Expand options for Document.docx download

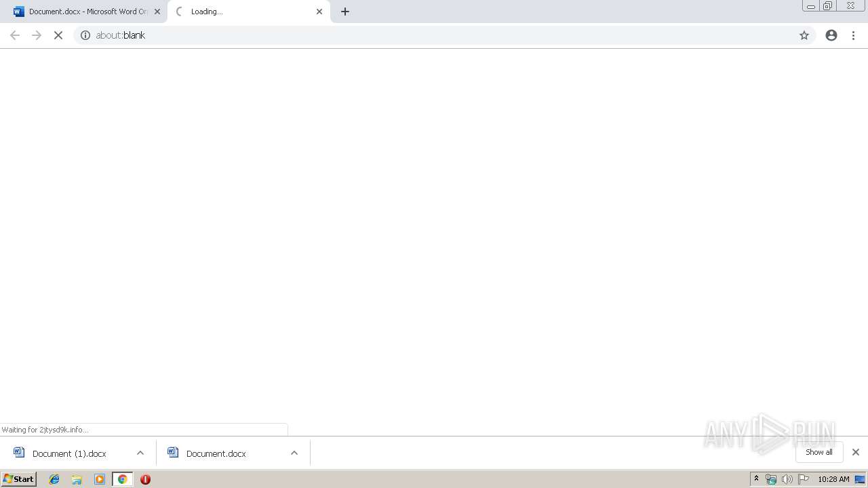coord(294,453)
